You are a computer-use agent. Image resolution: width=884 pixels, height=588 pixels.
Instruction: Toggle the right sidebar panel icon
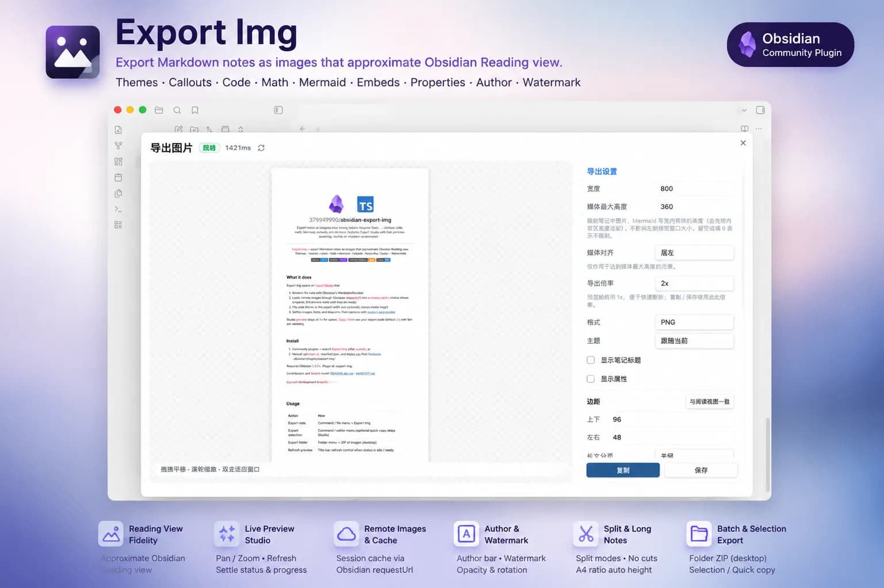coord(760,110)
